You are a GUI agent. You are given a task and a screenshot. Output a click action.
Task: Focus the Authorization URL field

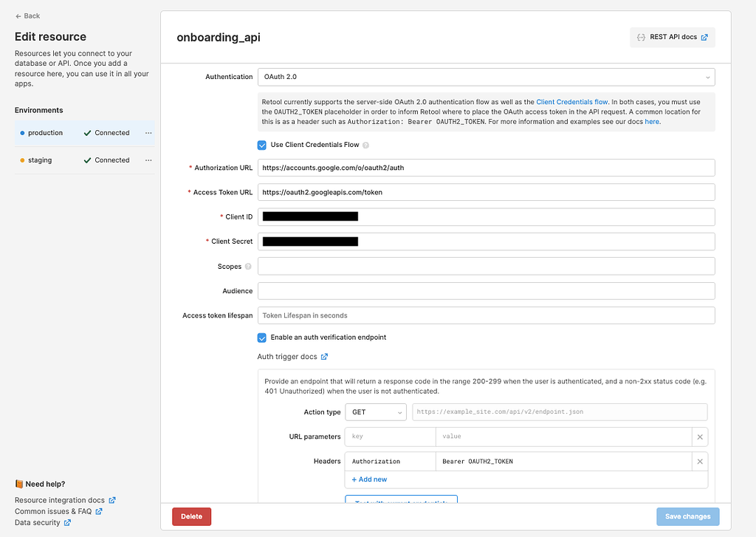click(486, 168)
